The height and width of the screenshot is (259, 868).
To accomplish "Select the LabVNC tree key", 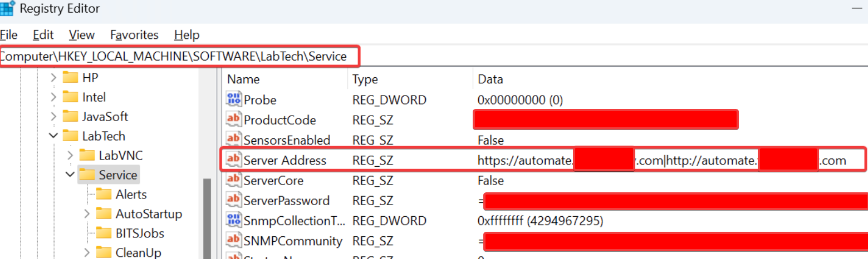I will point(121,156).
